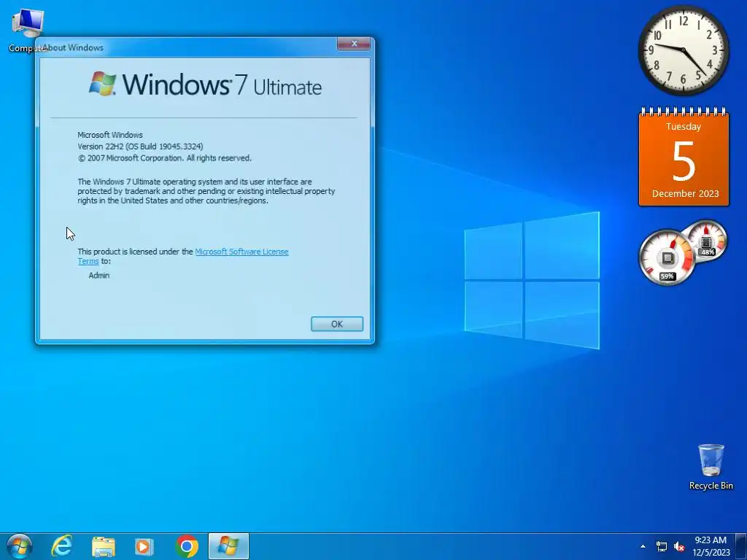Open File Explorer from the taskbar
Screen dimensions: 747x560
point(103,547)
